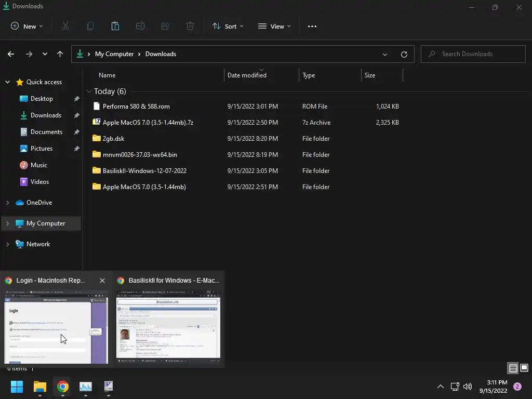Select Documents in Quick access
The height and width of the screenshot is (399, 532).
46,131
